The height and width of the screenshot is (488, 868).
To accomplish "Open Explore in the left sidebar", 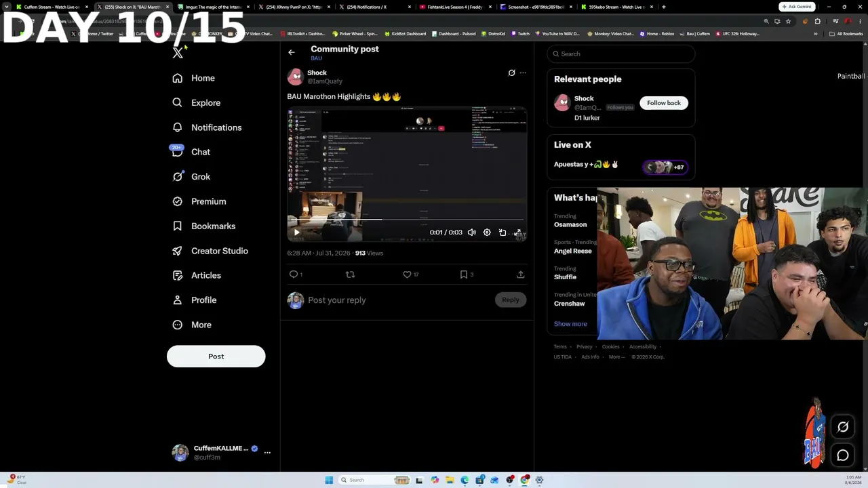I will (196, 102).
